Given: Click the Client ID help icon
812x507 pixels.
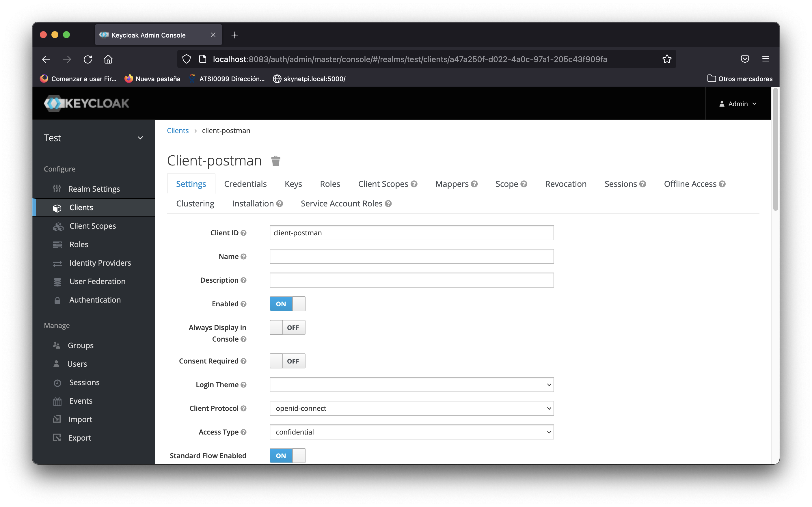Looking at the screenshot, I should click(x=244, y=233).
